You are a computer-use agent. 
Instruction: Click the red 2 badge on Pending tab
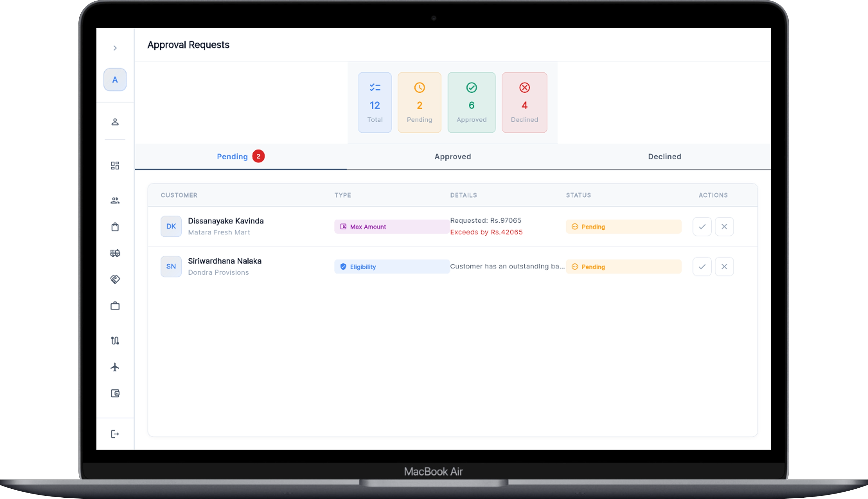coord(259,156)
